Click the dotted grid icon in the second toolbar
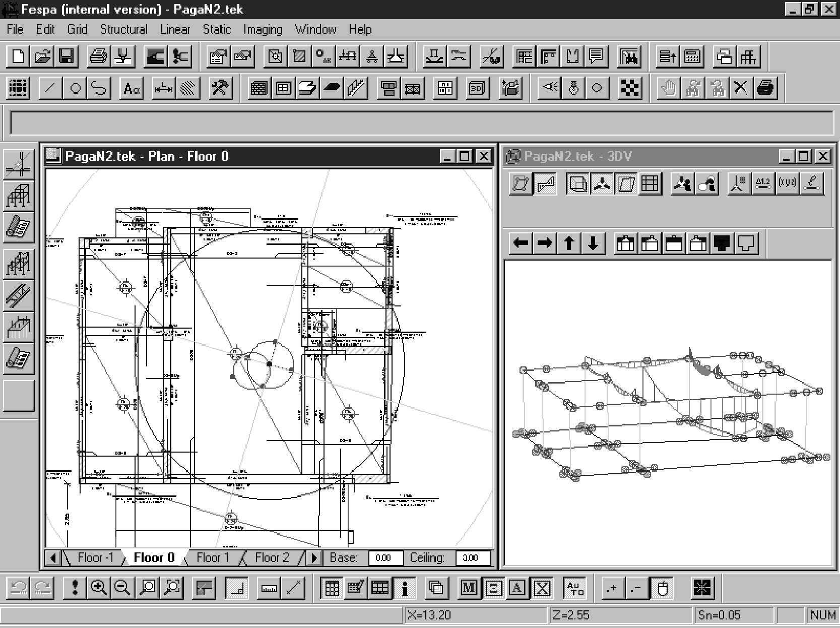Viewport: 840px width, 628px height. pyautogui.click(x=18, y=88)
